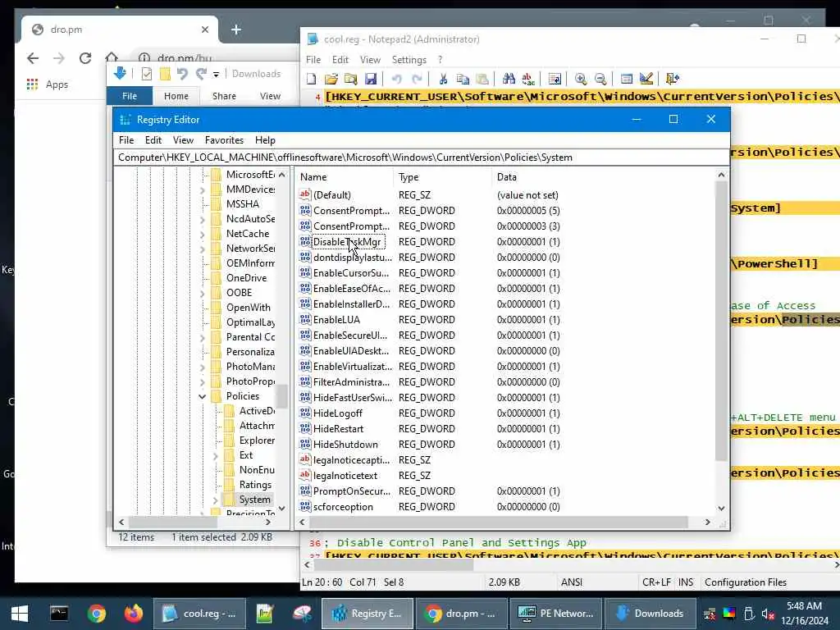Click Paste icon in Notepad2 toolbar
840x630 pixels.
482,80
